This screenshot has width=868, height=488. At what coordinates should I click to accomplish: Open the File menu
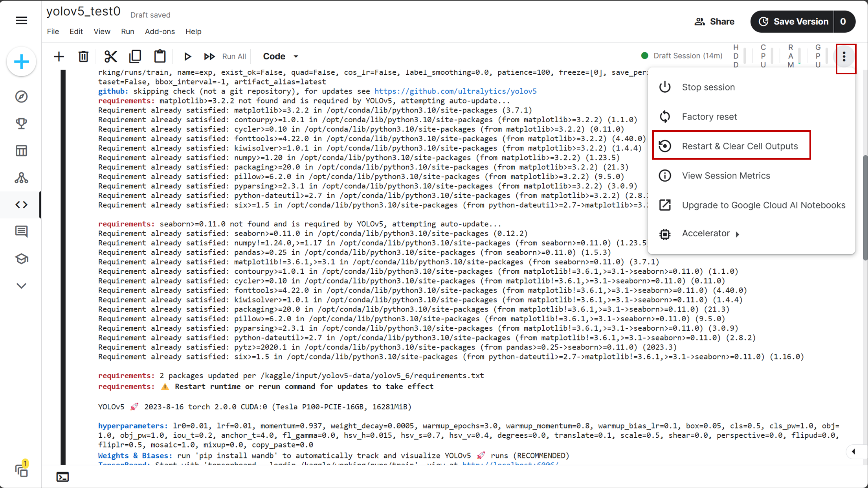pos(53,31)
